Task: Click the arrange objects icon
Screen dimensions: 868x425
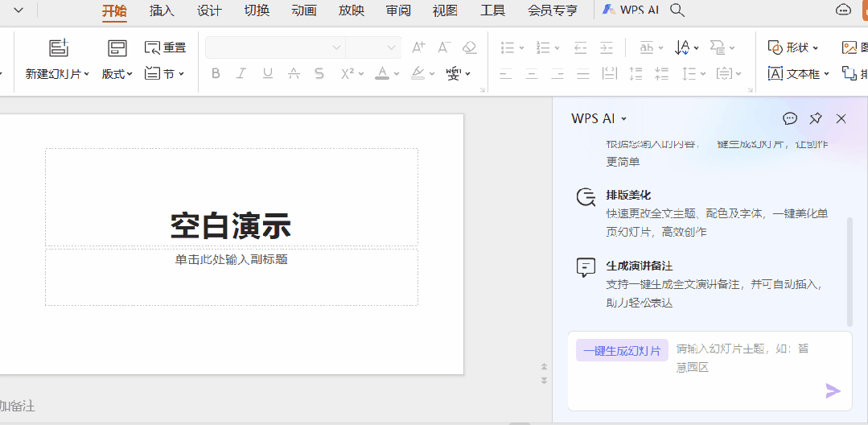Action: (849, 73)
